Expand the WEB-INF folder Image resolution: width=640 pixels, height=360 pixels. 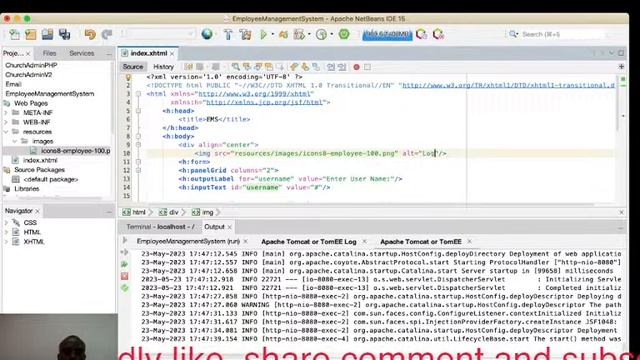click(6, 122)
